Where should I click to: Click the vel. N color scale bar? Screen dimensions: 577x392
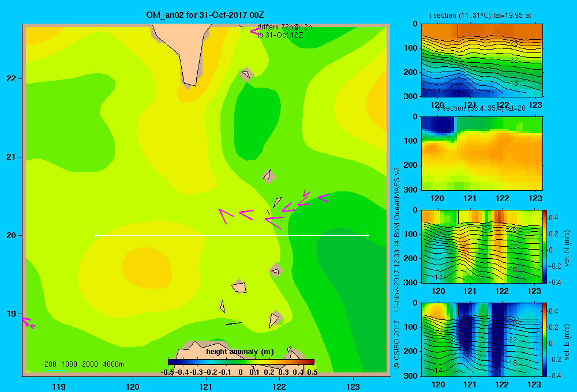545,246
